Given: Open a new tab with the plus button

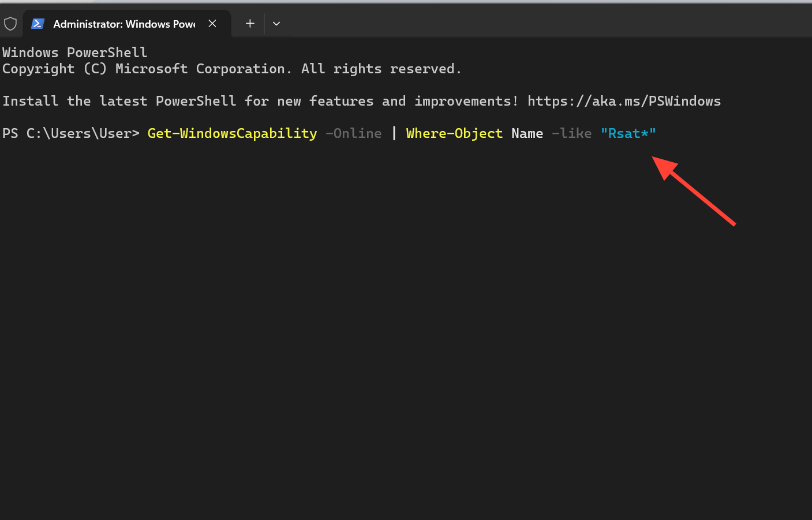Looking at the screenshot, I should 250,24.
